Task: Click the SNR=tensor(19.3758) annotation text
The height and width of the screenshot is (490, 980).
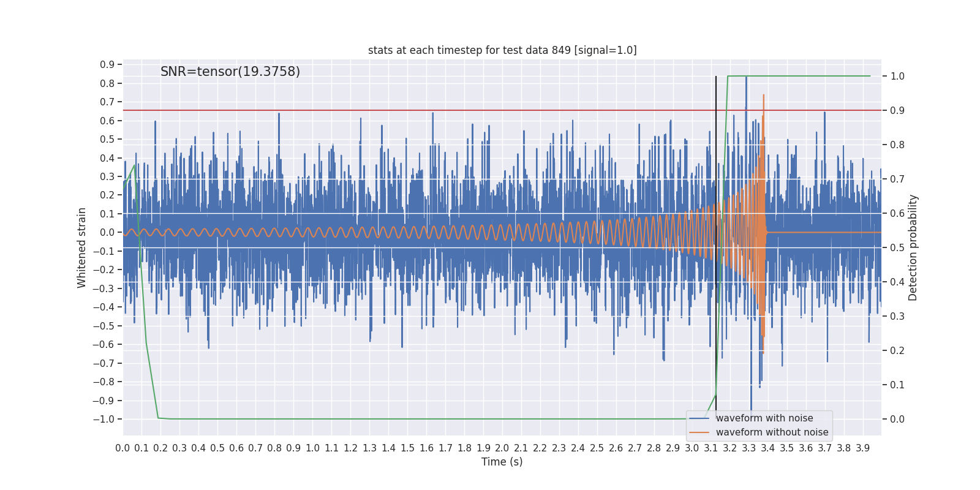Action: pyautogui.click(x=230, y=72)
